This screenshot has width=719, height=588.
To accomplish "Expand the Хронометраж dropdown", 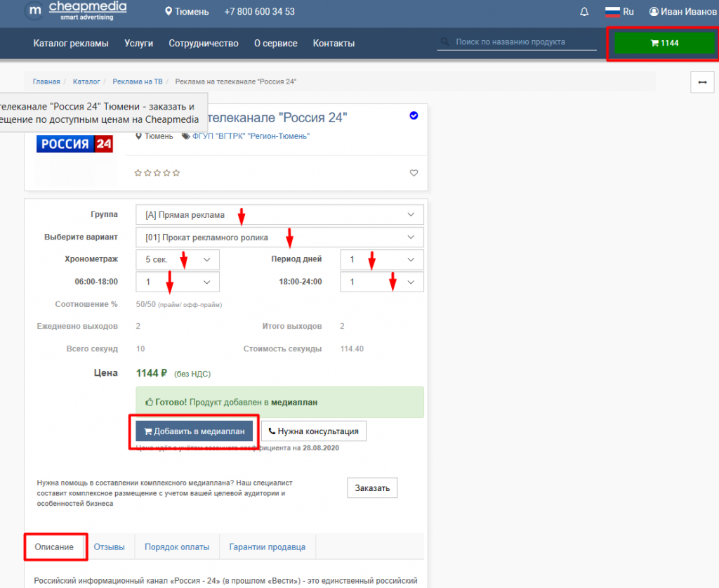I will pos(178,260).
